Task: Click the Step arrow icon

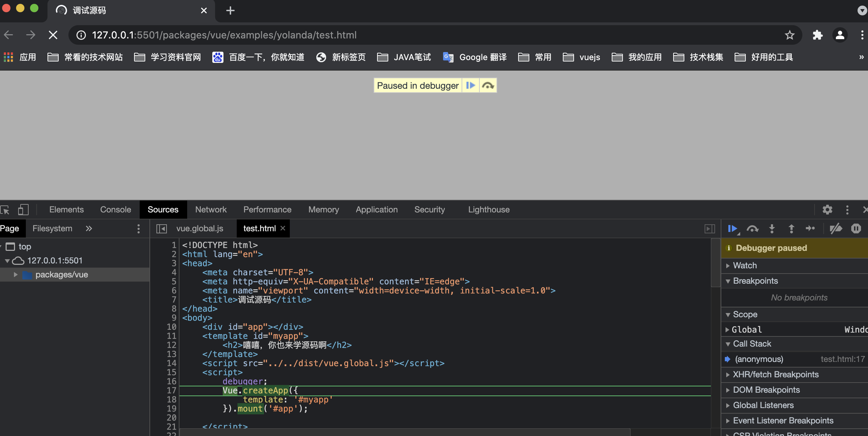Action: (x=810, y=229)
